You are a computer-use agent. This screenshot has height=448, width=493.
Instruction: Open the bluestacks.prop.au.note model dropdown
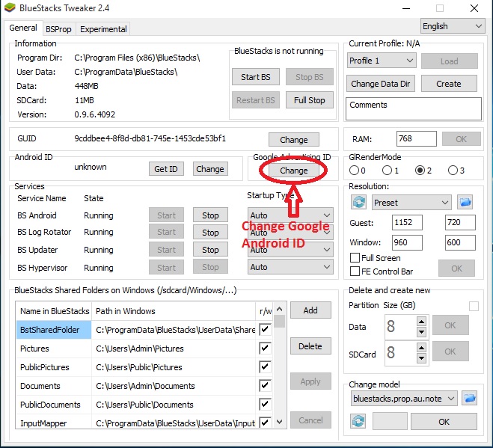tap(404, 399)
